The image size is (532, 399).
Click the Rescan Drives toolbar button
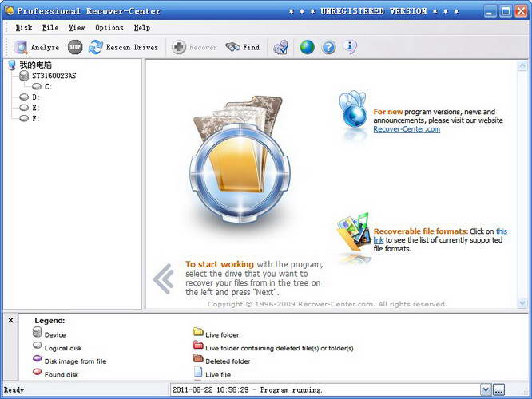point(124,47)
